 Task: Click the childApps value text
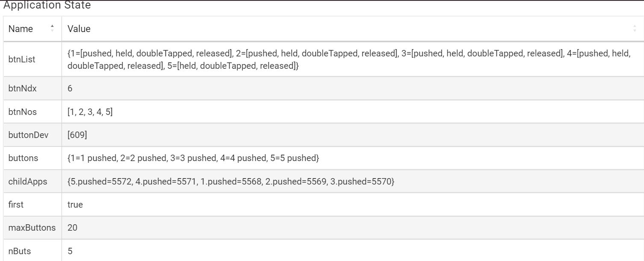pyautogui.click(x=231, y=182)
